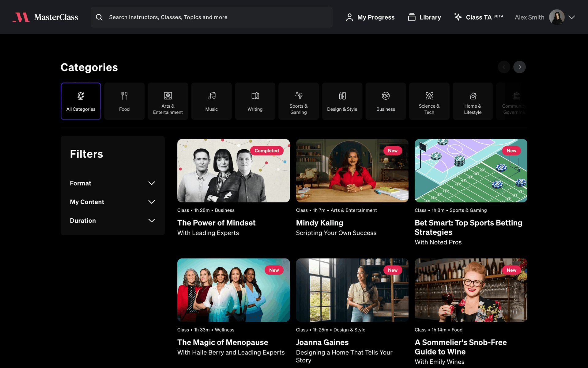Click The Power of Mindset title
Viewport: 588px width, 368px height.
click(216, 223)
